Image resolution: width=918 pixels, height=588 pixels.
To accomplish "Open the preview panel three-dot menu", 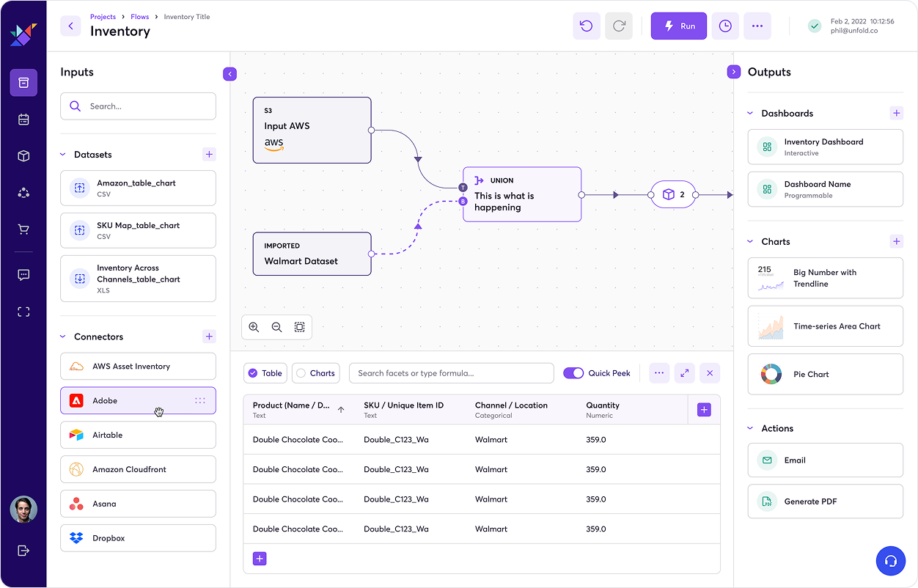I will coord(658,373).
